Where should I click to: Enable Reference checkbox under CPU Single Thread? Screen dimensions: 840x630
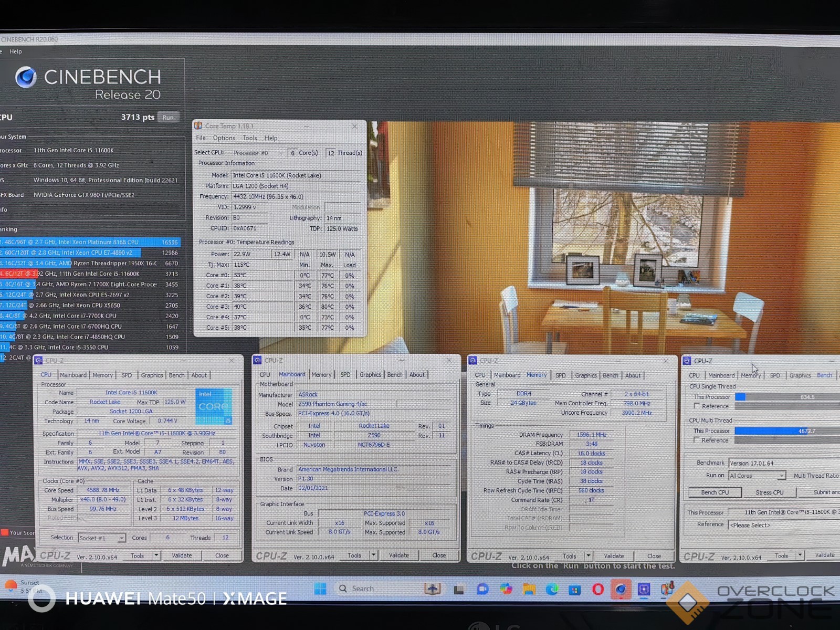click(x=697, y=406)
